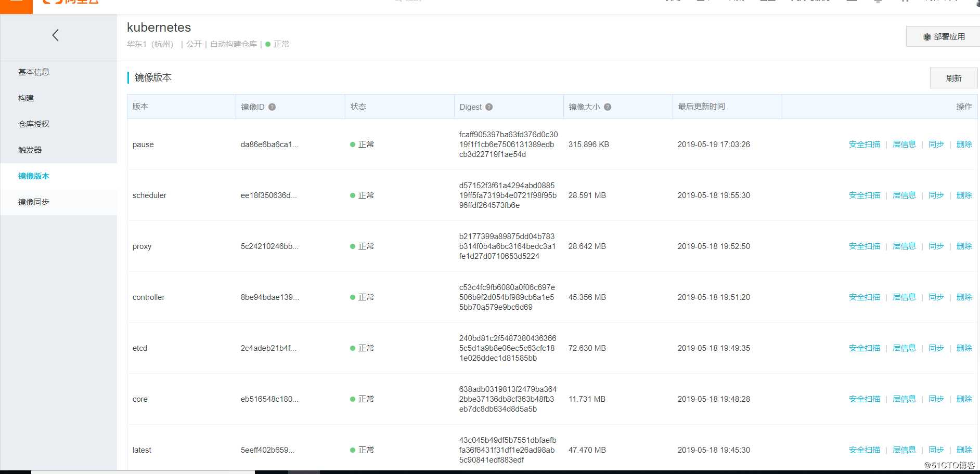
Task: View 层信息 for etcd image
Action: [x=904, y=348]
